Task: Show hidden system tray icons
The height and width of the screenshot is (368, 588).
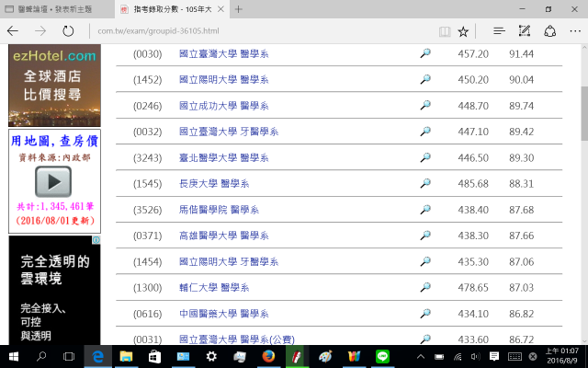Action: click(x=421, y=357)
